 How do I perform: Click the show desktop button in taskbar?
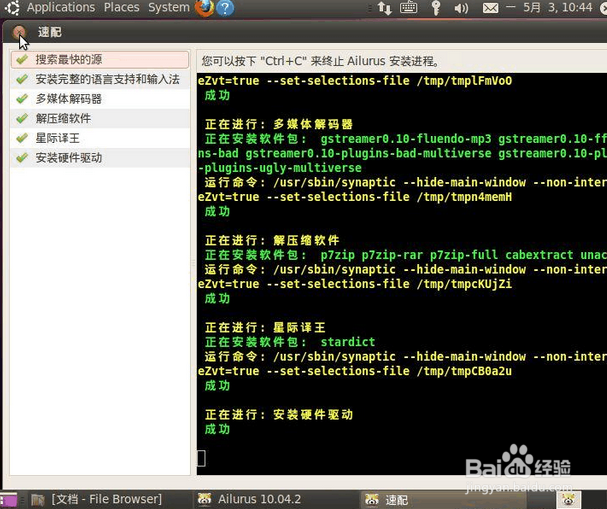click(9, 500)
